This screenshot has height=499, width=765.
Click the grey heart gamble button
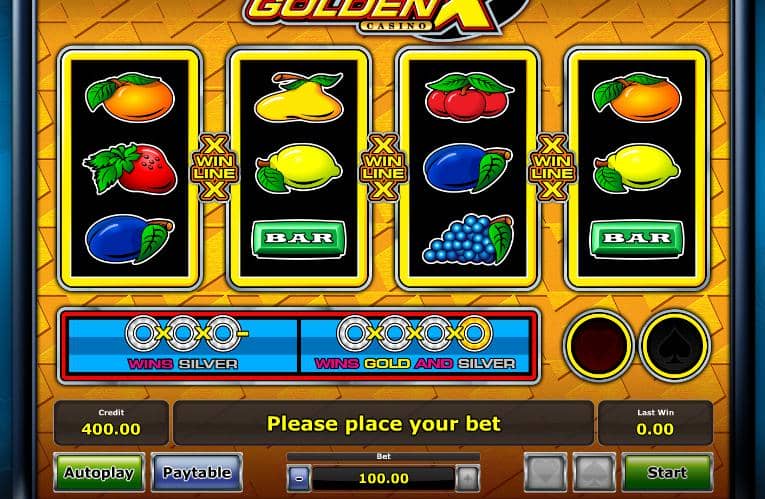pos(545,472)
